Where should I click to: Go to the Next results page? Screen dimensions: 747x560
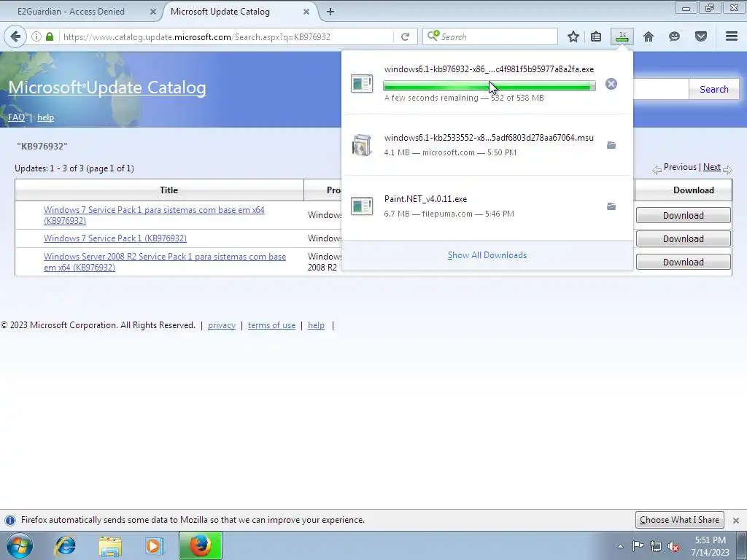click(712, 167)
